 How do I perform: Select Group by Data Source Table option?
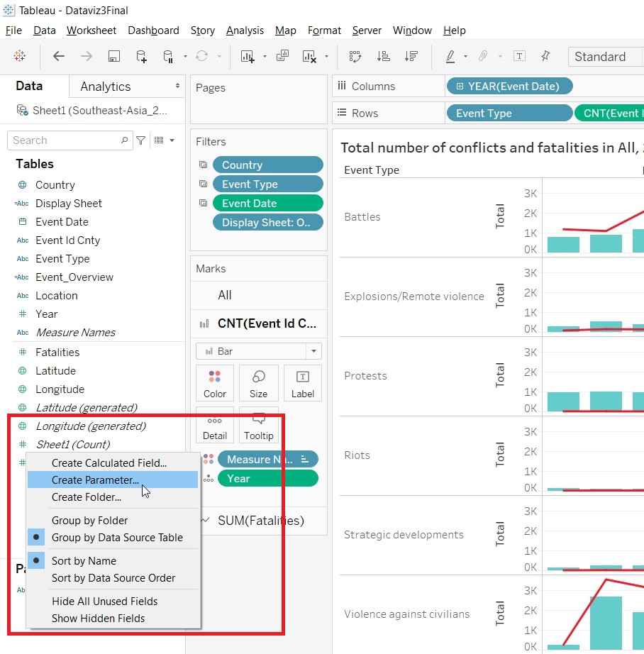point(117,537)
